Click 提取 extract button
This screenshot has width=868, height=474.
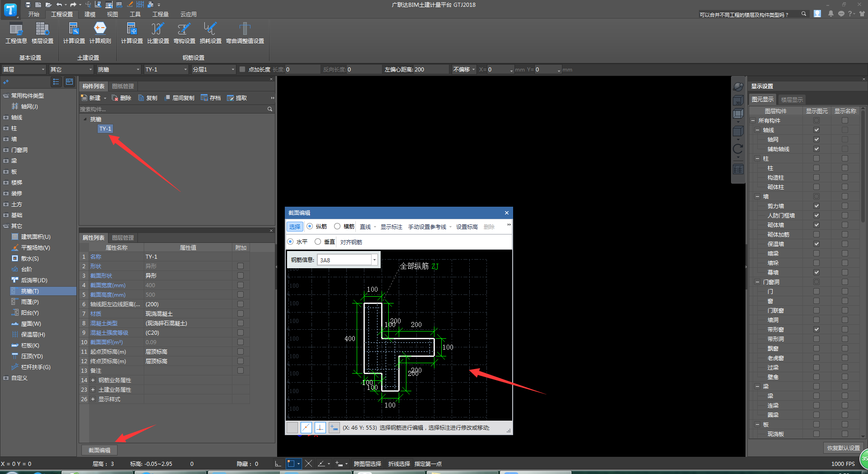(x=237, y=98)
